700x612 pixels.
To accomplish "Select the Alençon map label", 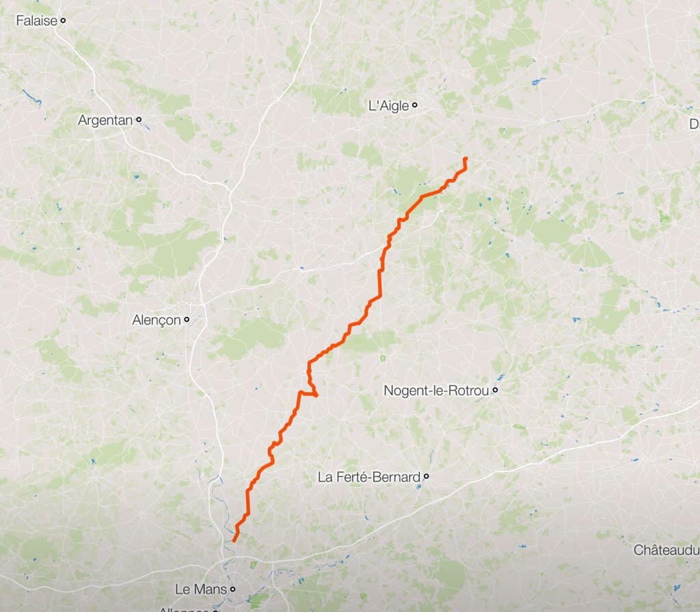I will pyautogui.click(x=157, y=320).
